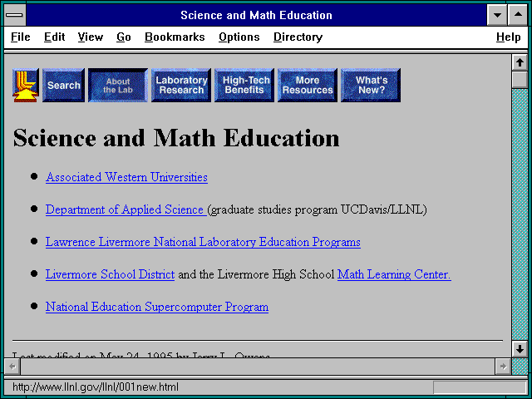The width and height of the screenshot is (532, 399).
Task: Click the vertical scrollbar thumb
Action: [520, 80]
